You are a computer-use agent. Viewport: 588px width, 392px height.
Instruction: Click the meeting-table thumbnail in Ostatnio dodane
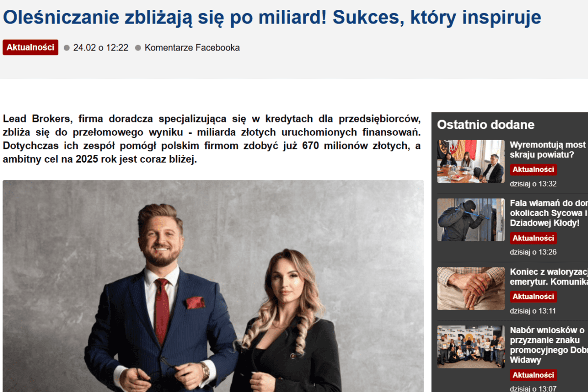pyautogui.click(x=471, y=161)
